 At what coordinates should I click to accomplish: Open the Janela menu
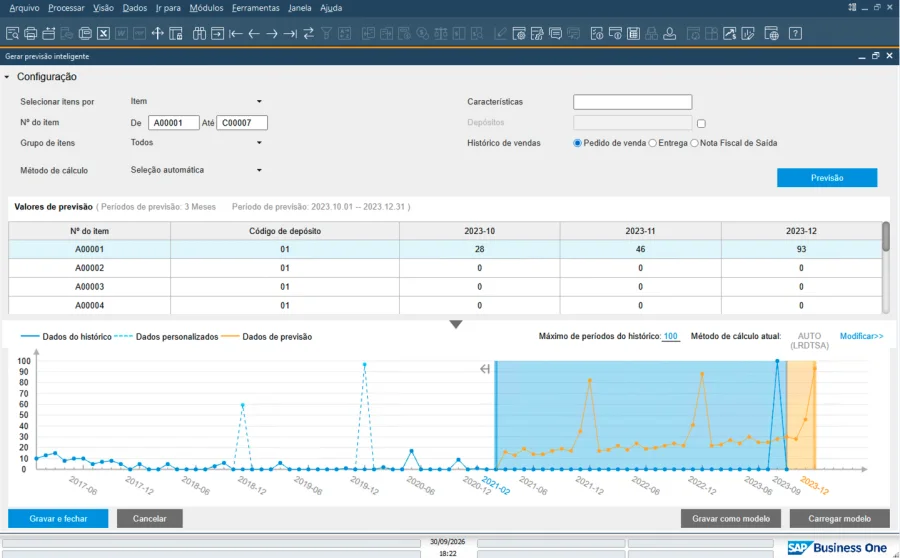(x=300, y=8)
